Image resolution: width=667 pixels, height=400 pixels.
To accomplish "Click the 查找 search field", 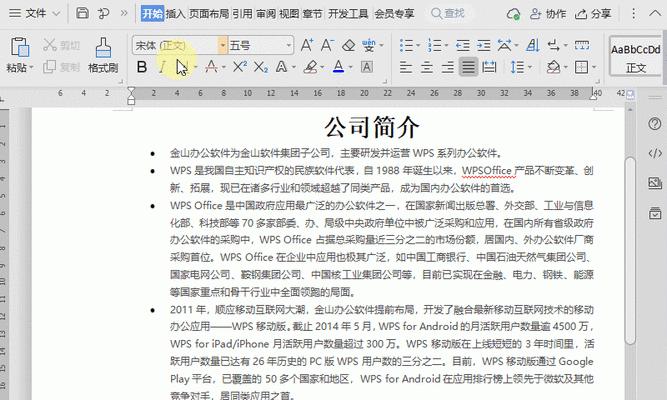I will click(x=453, y=14).
